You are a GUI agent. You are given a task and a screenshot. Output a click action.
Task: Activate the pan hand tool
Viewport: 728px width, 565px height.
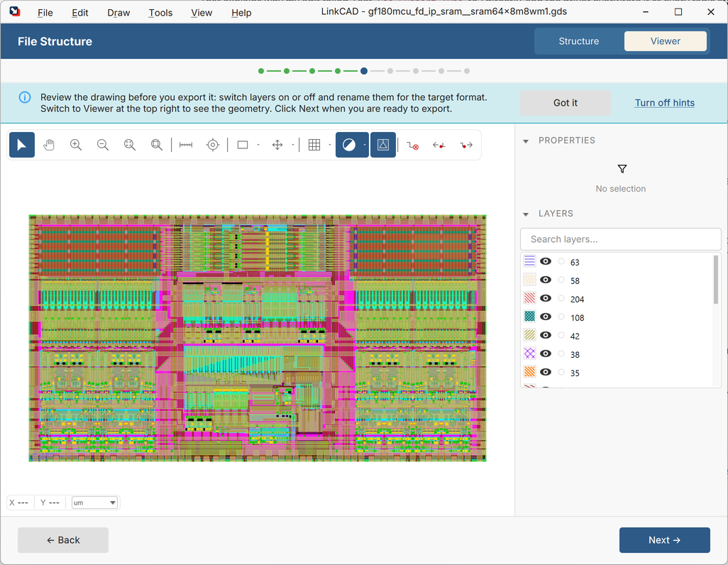tap(49, 145)
